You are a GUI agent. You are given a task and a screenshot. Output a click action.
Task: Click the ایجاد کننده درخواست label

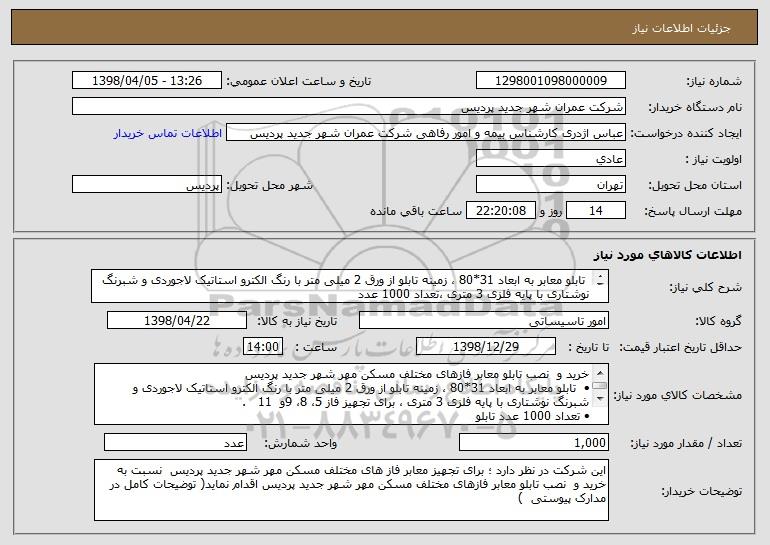tap(686, 133)
